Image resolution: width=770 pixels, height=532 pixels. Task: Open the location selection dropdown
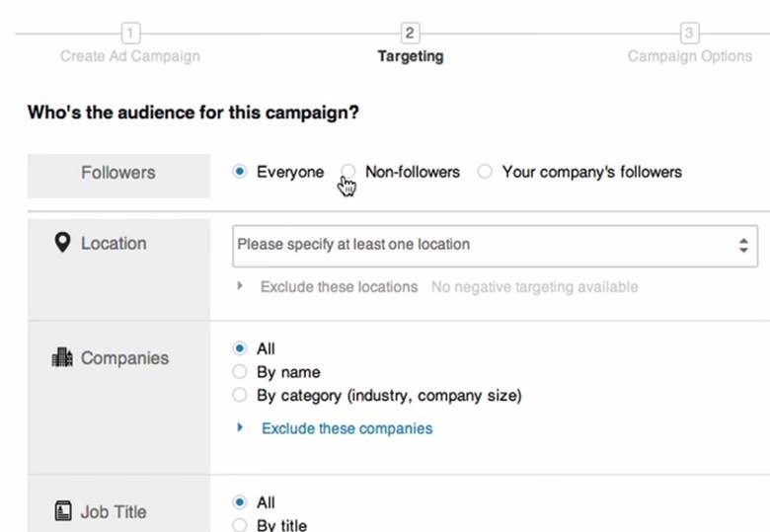[x=495, y=245]
